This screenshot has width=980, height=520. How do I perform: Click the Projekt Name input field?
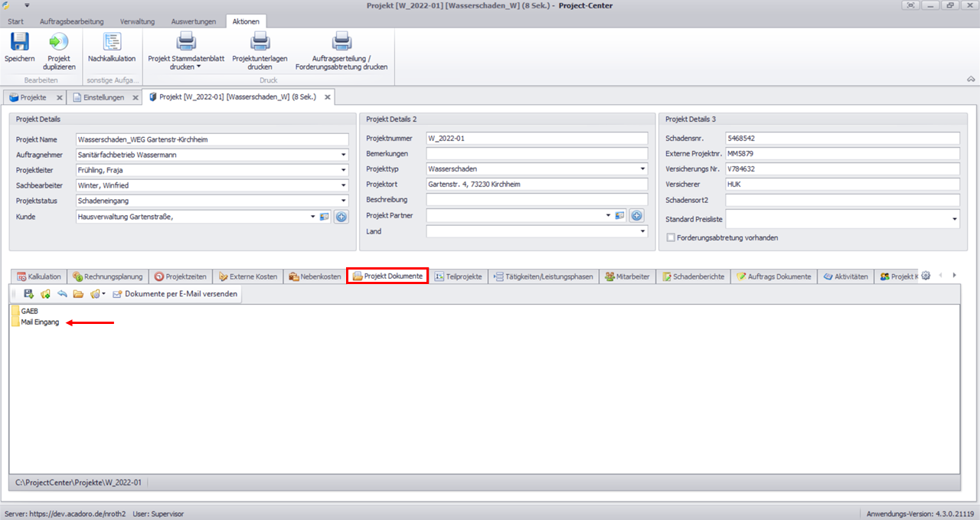tap(212, 139)
